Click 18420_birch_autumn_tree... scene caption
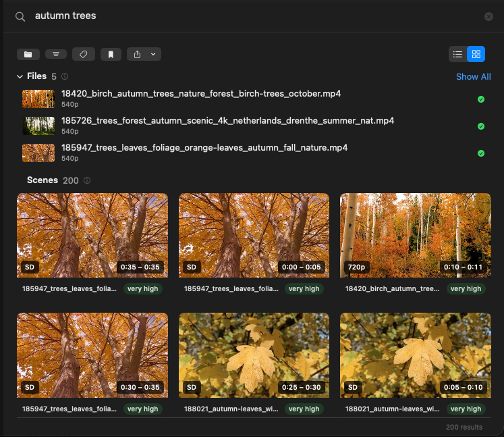Image resolution: width=504 pixels, height=437 pixels. coord(392,288)
